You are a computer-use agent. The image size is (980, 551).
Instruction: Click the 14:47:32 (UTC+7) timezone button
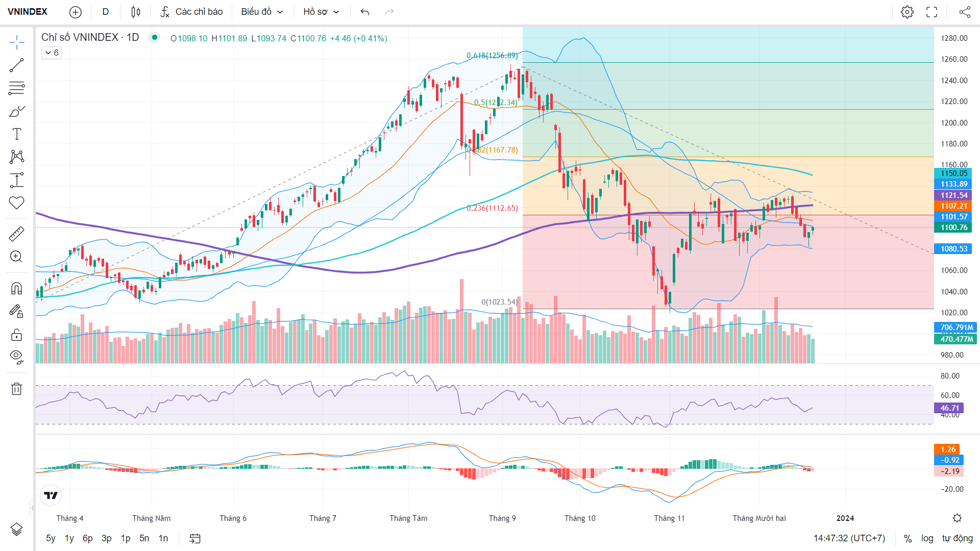pyautogui.click(x=849, y=538)
